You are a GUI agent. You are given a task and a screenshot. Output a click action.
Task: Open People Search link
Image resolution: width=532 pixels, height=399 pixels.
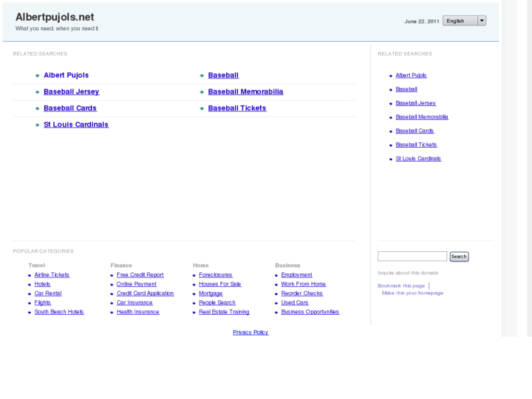tap(217, 302)
